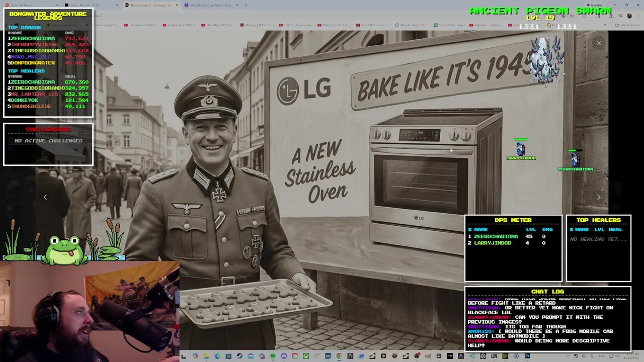Open the system clock in the tray
Image resolution: width=644 pixels, height=362 pixels.
pyautogui.click(x=630, y=356)
